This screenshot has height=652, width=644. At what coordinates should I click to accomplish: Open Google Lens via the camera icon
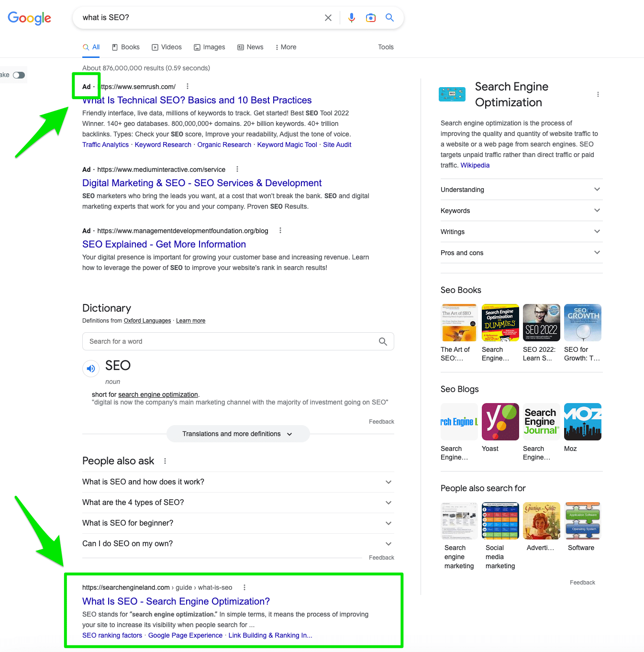tap(371, 17)
